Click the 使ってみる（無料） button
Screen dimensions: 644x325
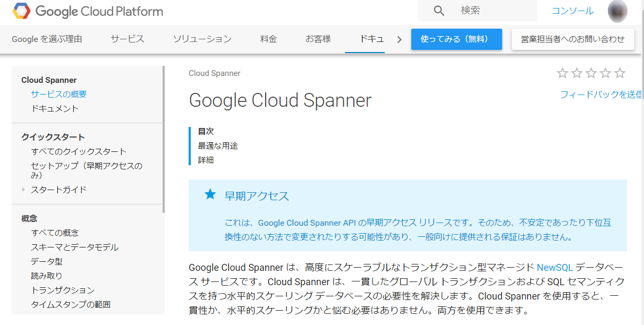click(x=456, y=39)
